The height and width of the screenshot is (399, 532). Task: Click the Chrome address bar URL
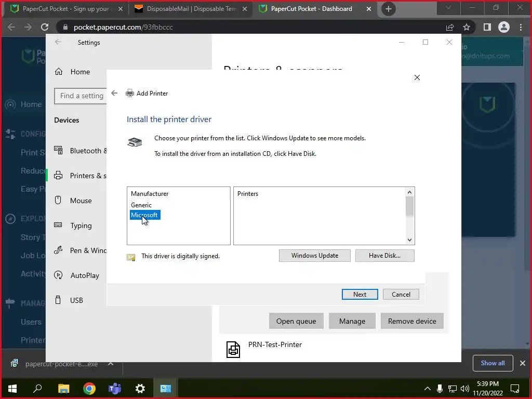point(123,27)
